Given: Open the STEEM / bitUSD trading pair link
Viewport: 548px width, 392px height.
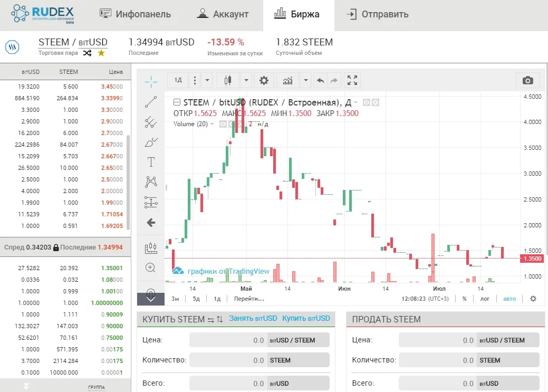Looking at the screenshot, I should [73, 42].
